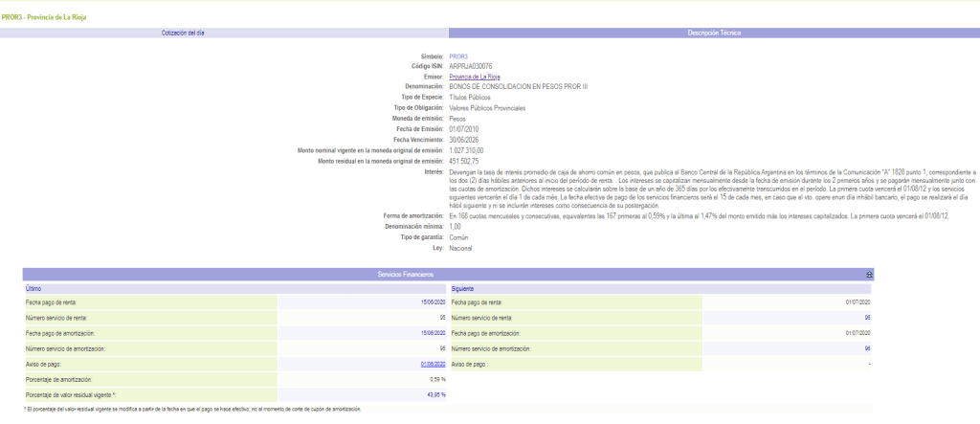Click the Valores Públicos Provinciales value
This screenshot has width=980, height=424.
click(487, 108)
